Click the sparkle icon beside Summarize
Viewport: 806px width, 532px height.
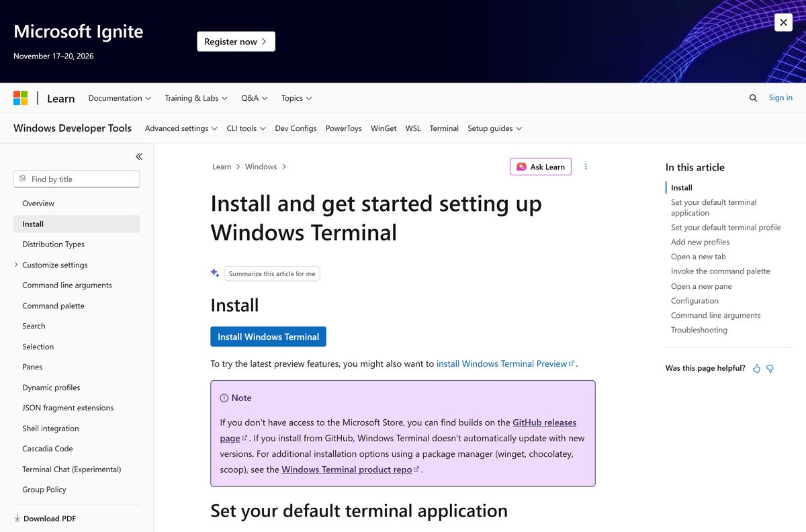[215, 273]
